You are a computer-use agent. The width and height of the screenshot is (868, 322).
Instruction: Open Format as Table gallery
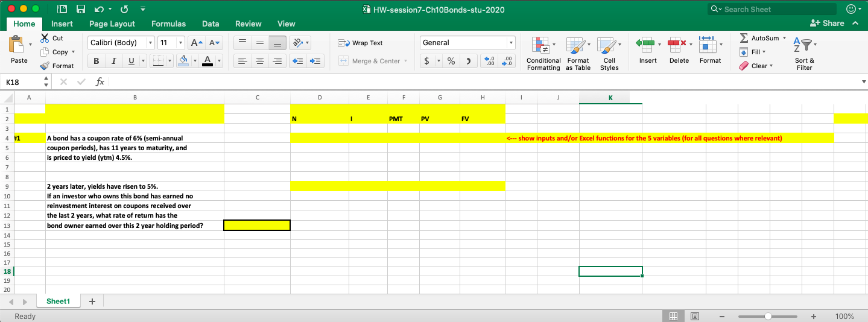click(x=578, y=53)
